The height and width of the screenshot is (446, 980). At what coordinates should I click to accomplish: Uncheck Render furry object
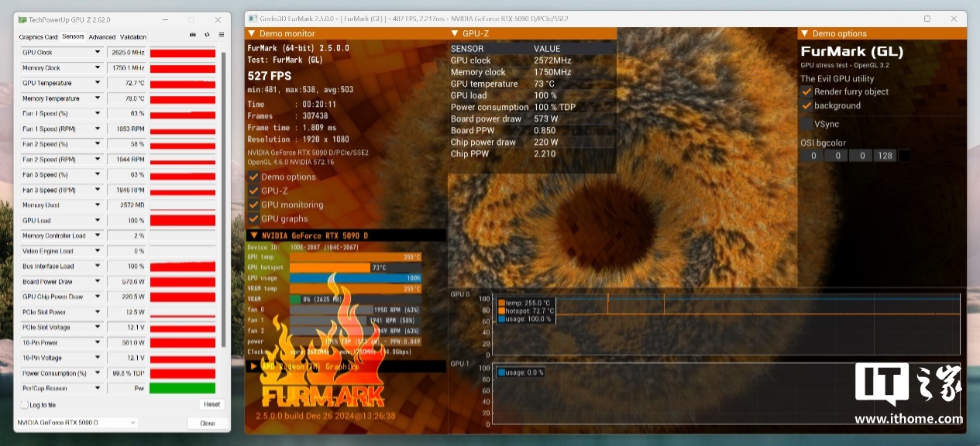coord(806,91)
